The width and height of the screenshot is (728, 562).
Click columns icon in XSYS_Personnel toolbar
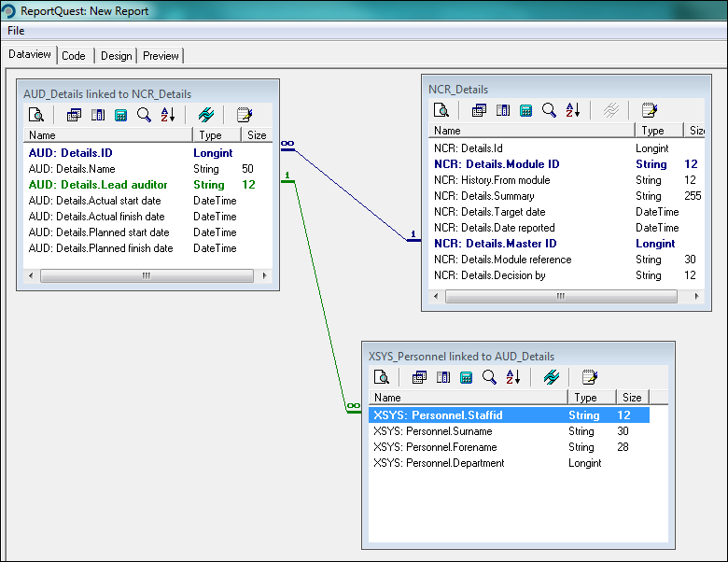[443, 377]
